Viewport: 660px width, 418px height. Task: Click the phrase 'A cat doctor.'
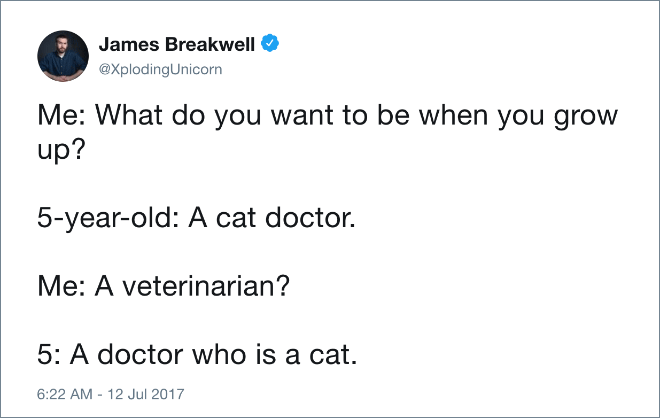271,218
